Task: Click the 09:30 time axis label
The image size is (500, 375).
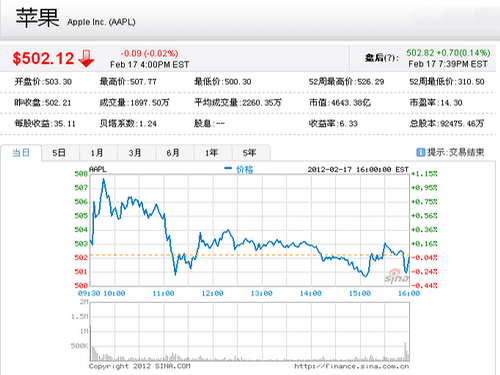Action: pyautogui.click(x=89, y=294)
